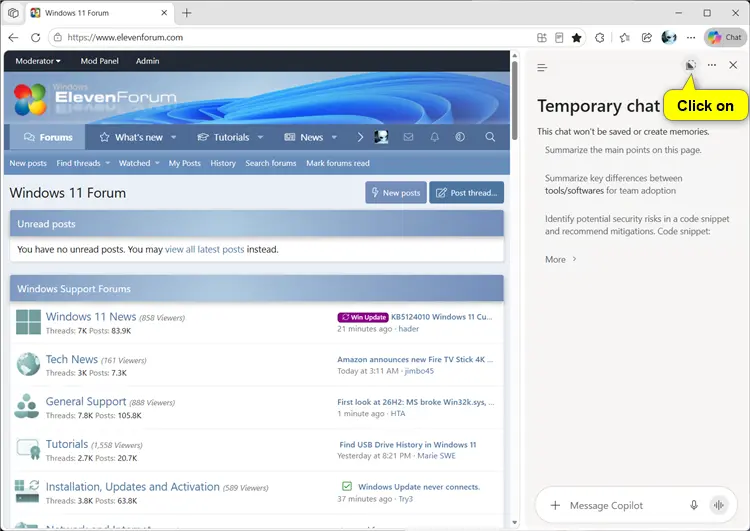Open Mod Panel link
This screenshot has height=531, width=750.
(x=99, y=61)
